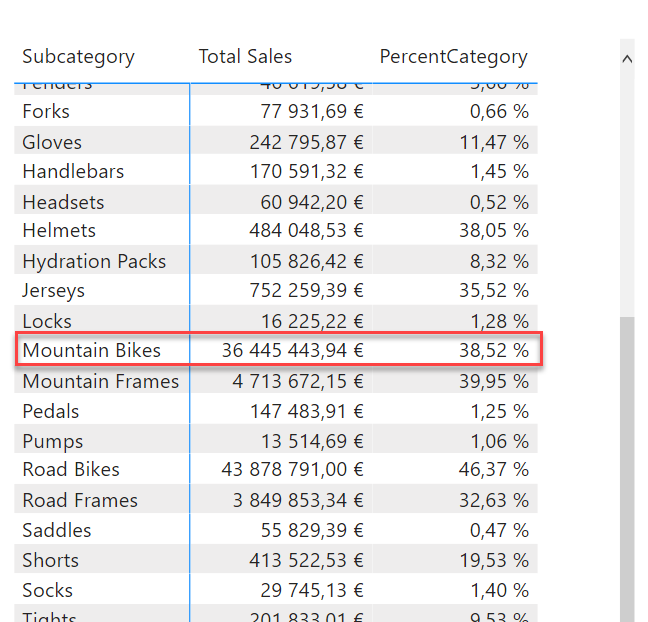Click the Shorts percent value
Screen dimensions: 648x622
[x=494, y=561]
